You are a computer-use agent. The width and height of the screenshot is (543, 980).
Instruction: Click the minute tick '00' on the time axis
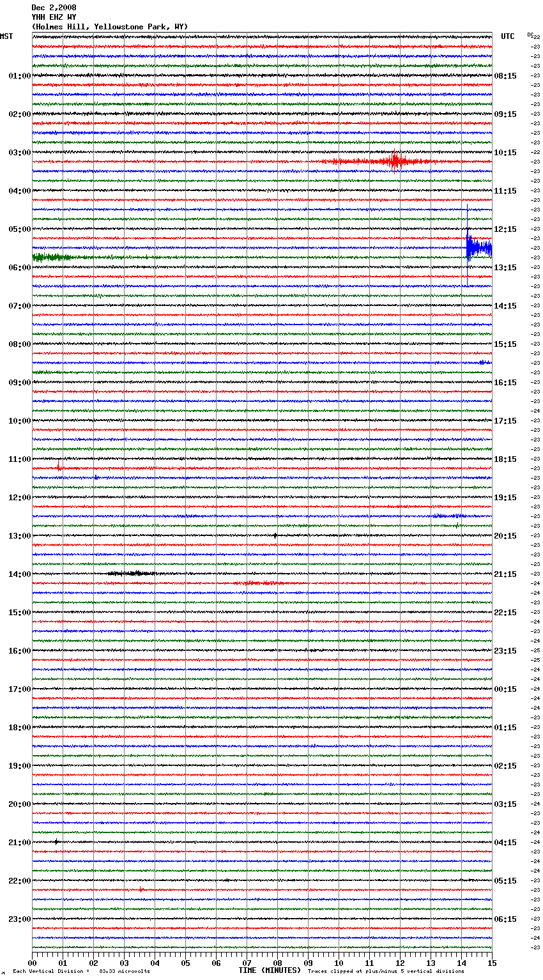click(32, 963)
